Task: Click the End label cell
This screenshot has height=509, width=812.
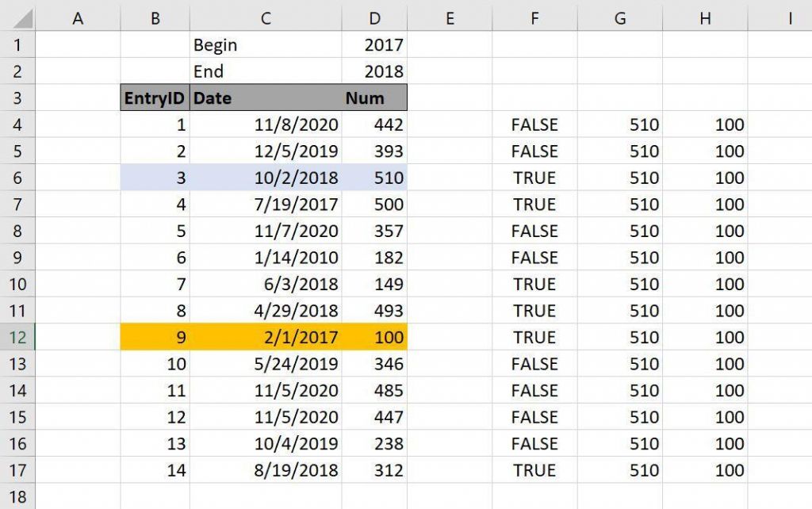Action: pos(266,71)
